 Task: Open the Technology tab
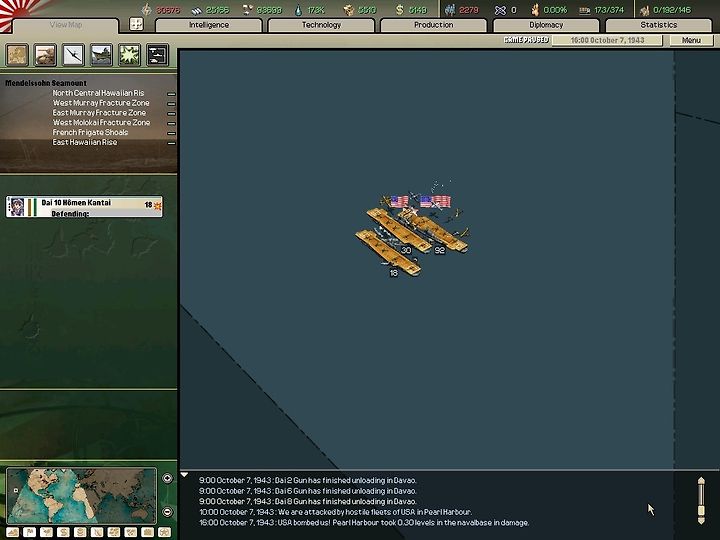click(321, 25)
